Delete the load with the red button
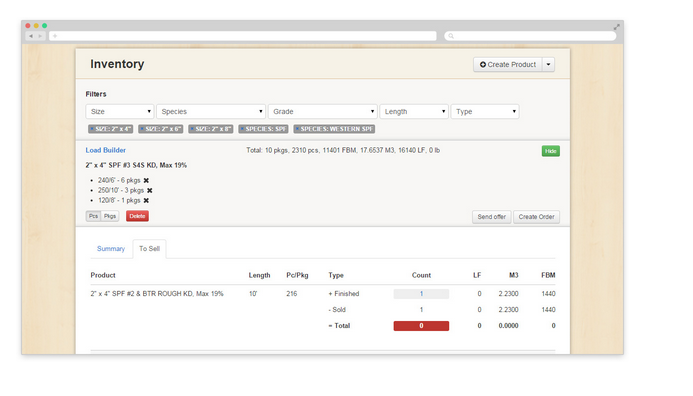Screen dimensions: 693x396 (137, 216)
